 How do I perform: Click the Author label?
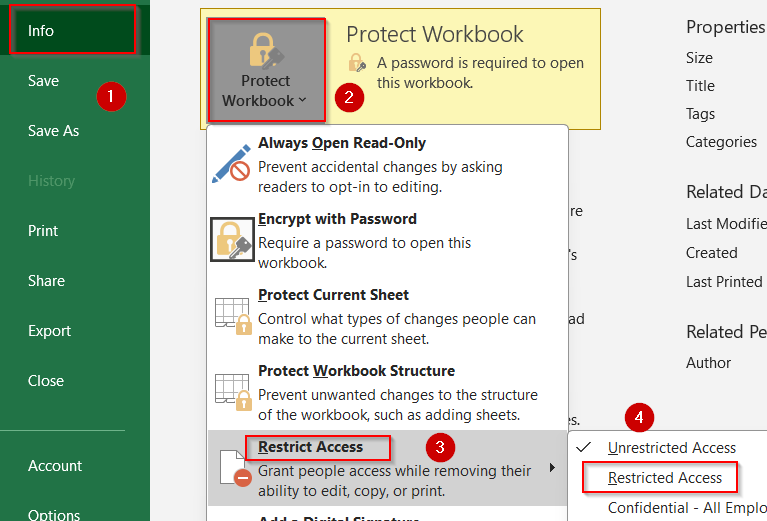point(708,363)
